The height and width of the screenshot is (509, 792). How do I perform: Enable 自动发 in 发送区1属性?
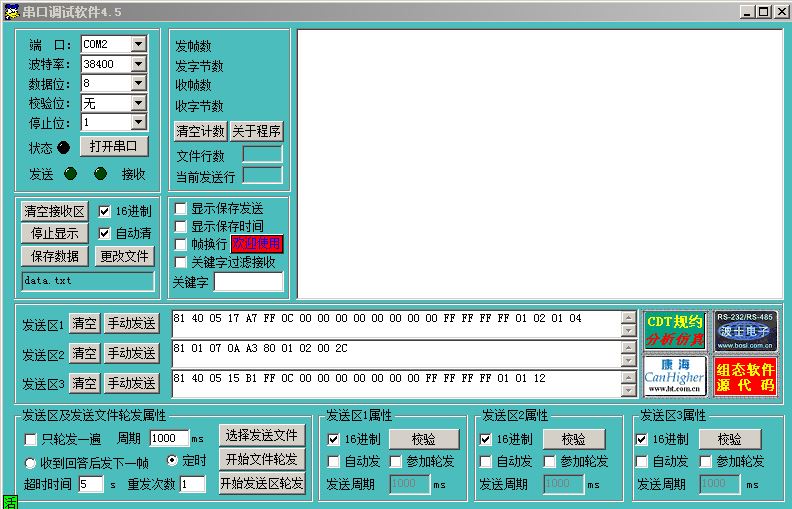click(333, 462)
